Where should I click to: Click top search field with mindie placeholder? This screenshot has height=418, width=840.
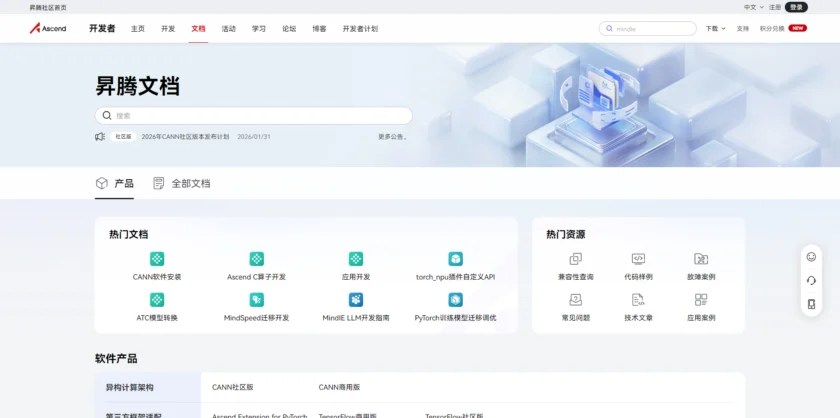coord(648,28)
